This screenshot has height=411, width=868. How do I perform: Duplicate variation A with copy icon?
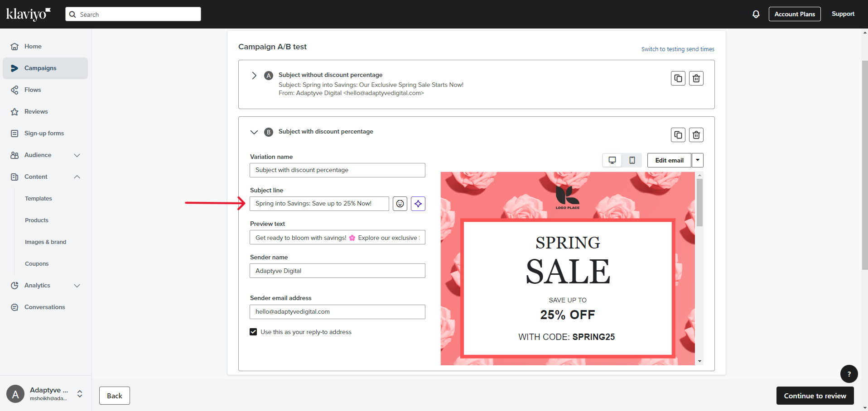[x=678, y=78]
